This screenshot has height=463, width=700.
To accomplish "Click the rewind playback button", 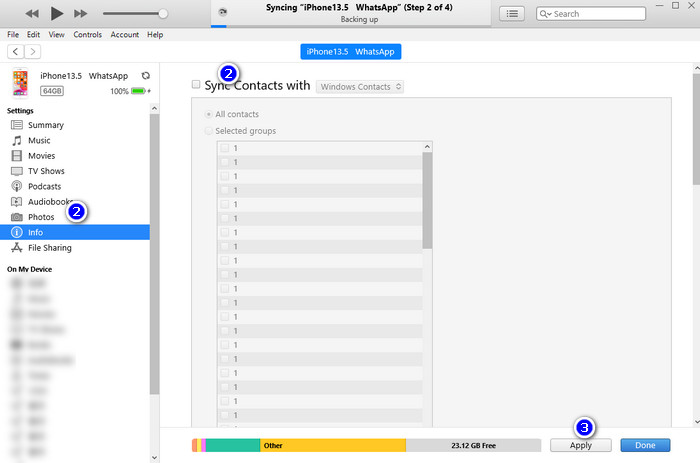I will pos(32,14).
